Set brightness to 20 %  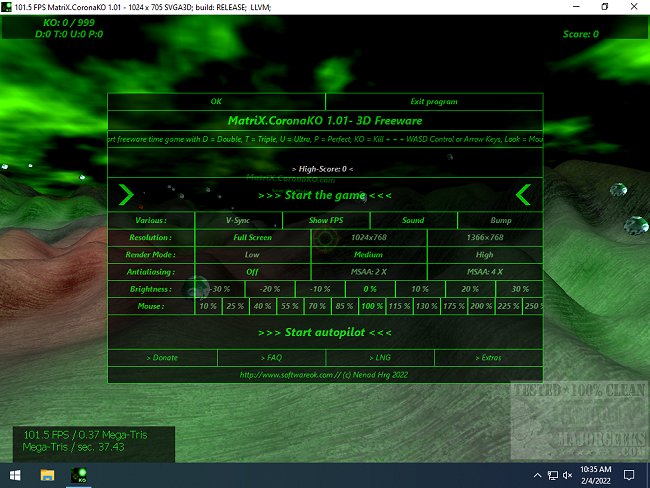pos(470,289)
